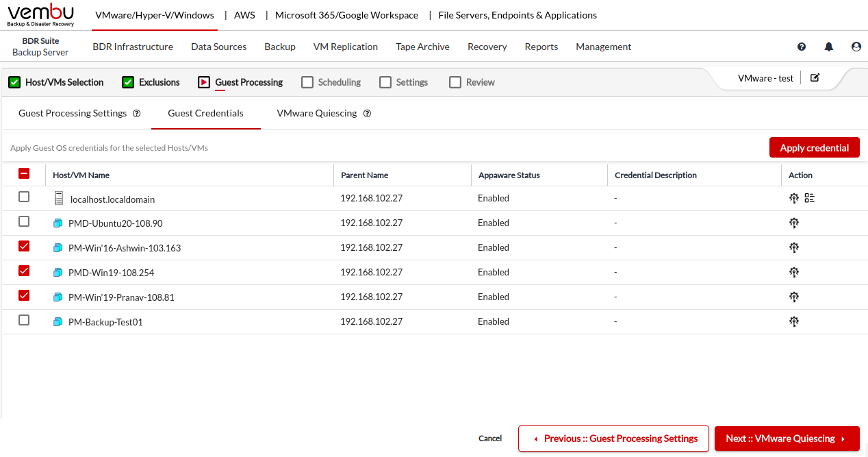Open the Management dropdown menu
The image size is (868, 457).
point(603,47)
